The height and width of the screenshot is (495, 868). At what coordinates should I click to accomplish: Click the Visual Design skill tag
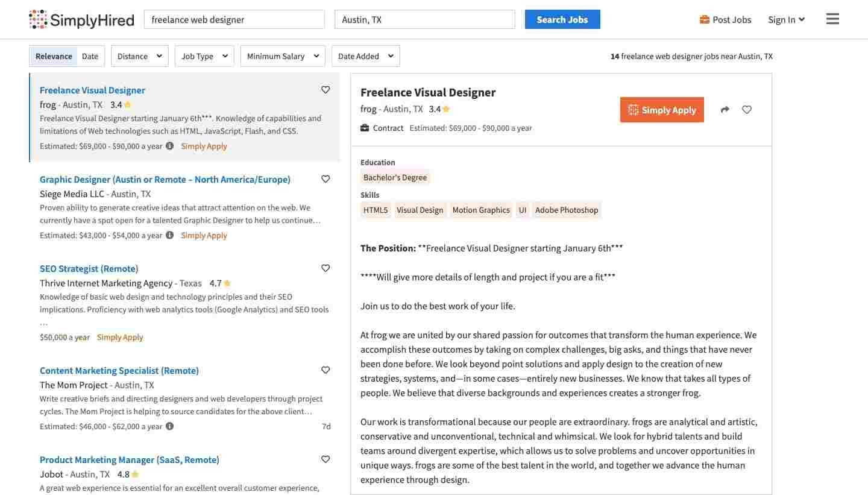click(420, 210)
